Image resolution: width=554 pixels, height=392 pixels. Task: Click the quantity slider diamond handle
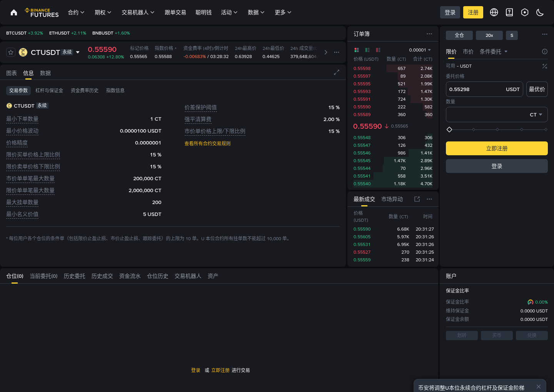449,130
